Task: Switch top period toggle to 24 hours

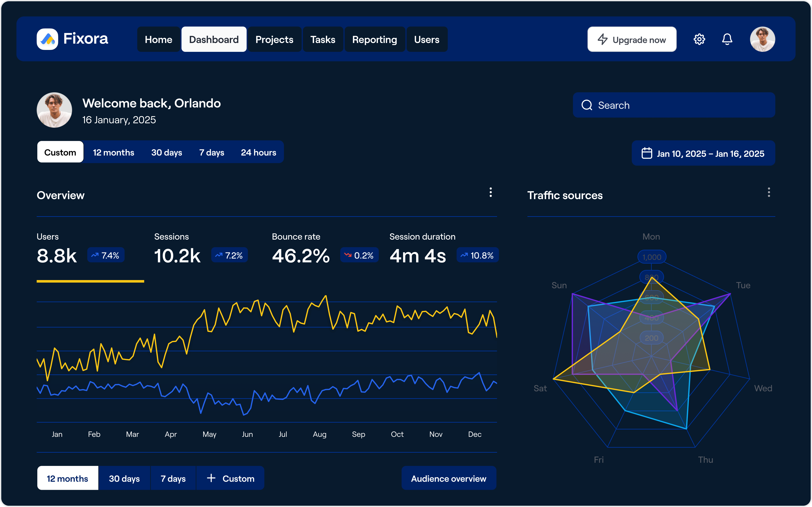Action: pyautogui.click(x=258, y=153)
